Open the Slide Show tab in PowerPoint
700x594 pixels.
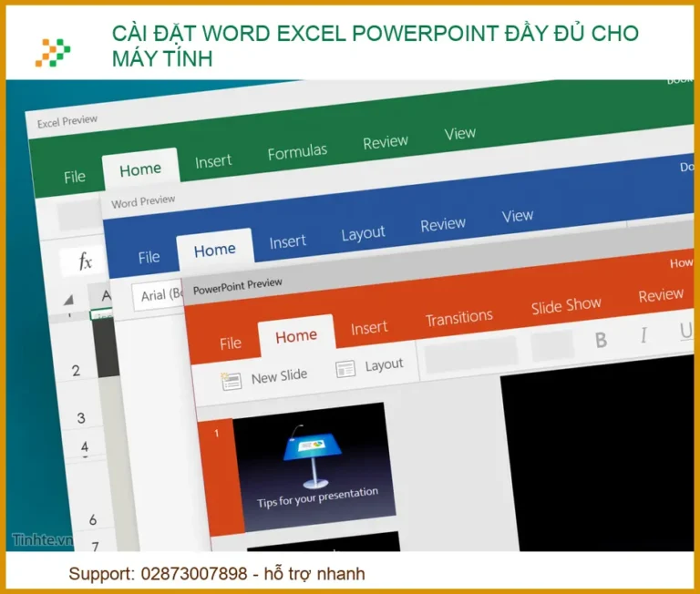(566, 306)
